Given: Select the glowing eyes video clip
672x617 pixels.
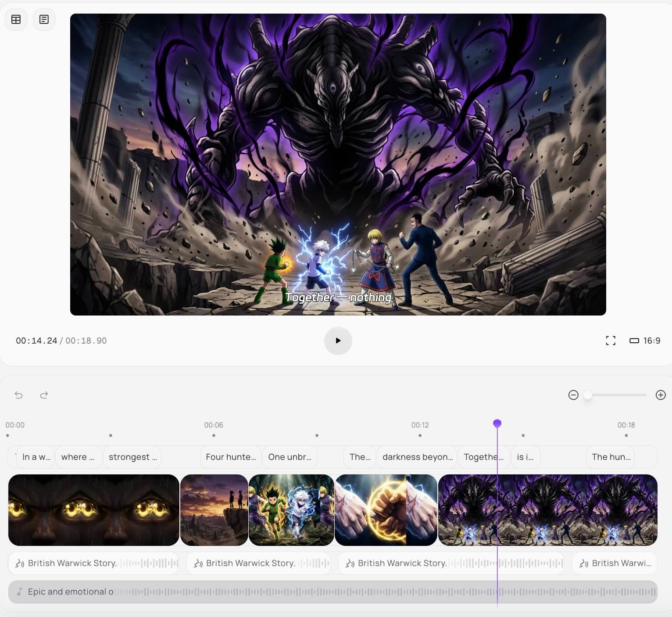Looking at the screenshot, I should pos(94,510).
